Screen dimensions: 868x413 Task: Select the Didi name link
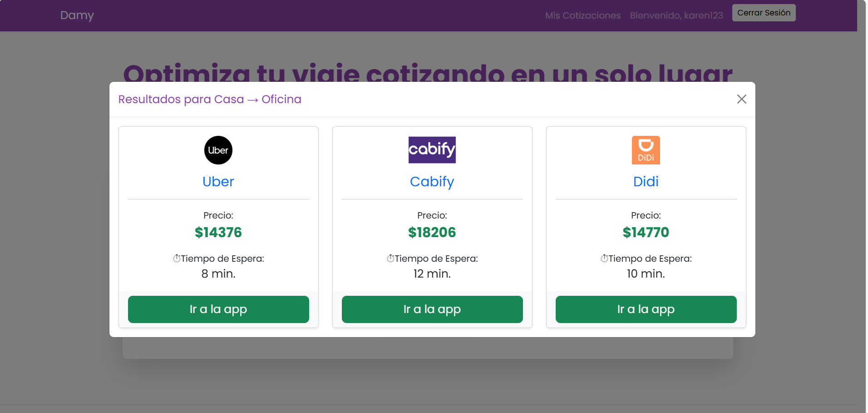click(x=646, y=182)
